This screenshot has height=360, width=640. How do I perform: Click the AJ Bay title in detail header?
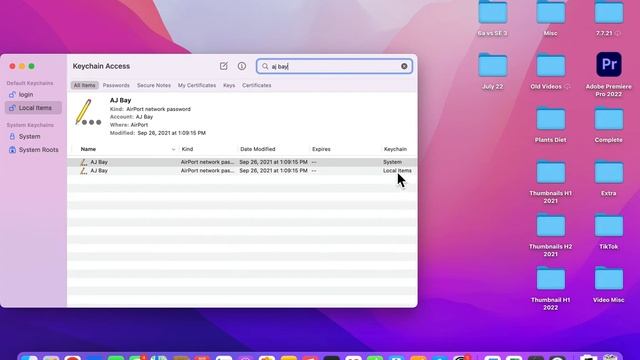click(120, 100)
